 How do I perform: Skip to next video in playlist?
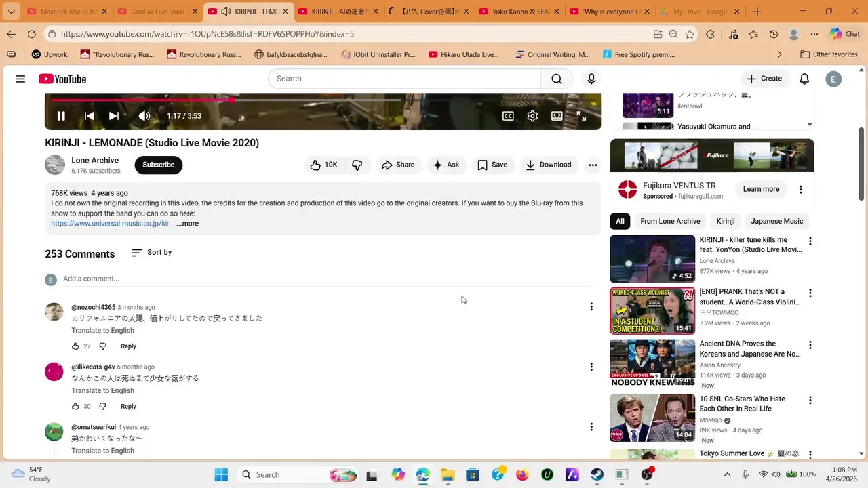point(114,116)
